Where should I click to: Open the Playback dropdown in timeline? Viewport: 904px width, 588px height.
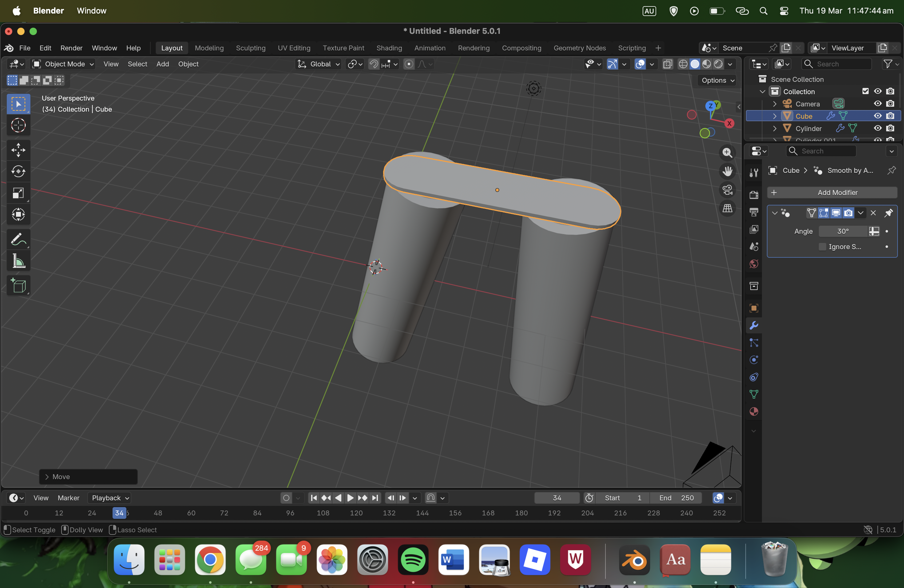(x=110, y=498)
